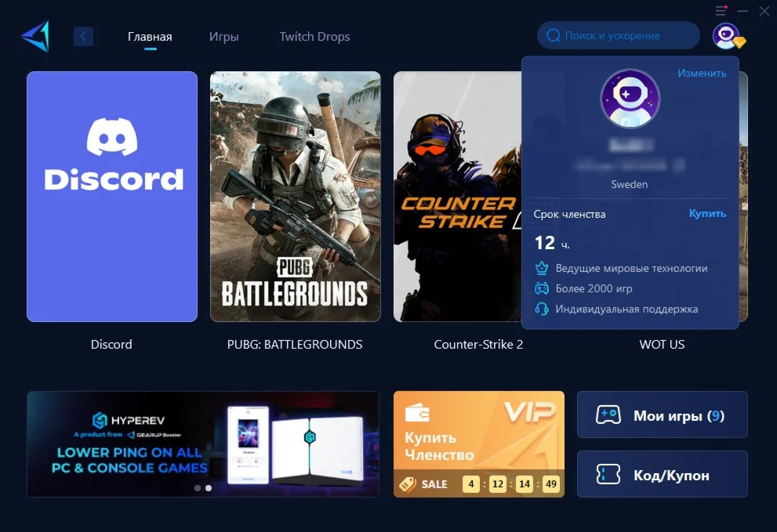Open the Код/Купон button
The width and height of the screenshot is (777, 532).
tap(662, 474)
